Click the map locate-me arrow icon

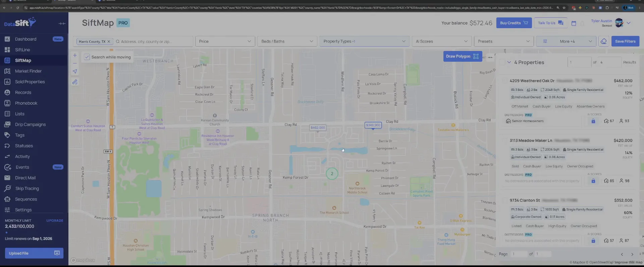[x=75, y=71]
